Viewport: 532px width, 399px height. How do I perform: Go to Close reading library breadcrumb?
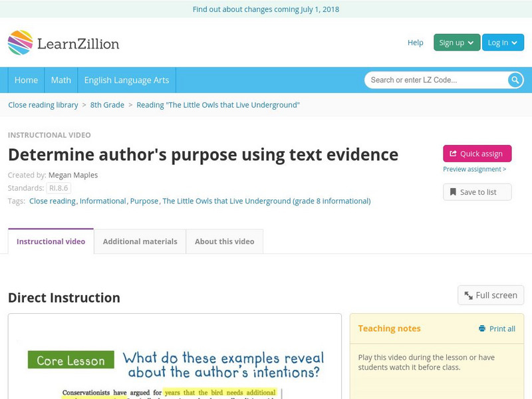(43, 105)
